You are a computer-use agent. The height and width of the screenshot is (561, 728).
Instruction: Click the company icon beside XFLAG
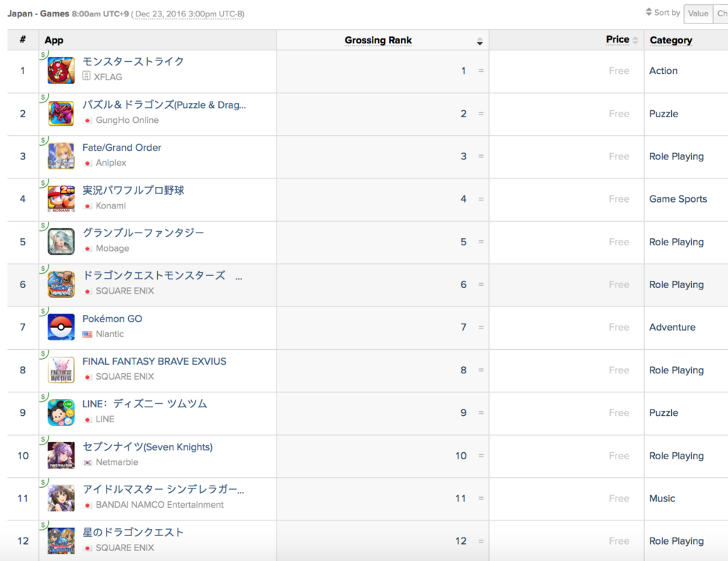[86, 76]
